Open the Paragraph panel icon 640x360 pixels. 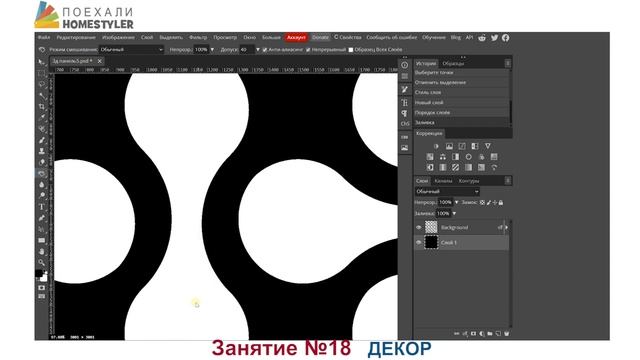click(404, 113)
